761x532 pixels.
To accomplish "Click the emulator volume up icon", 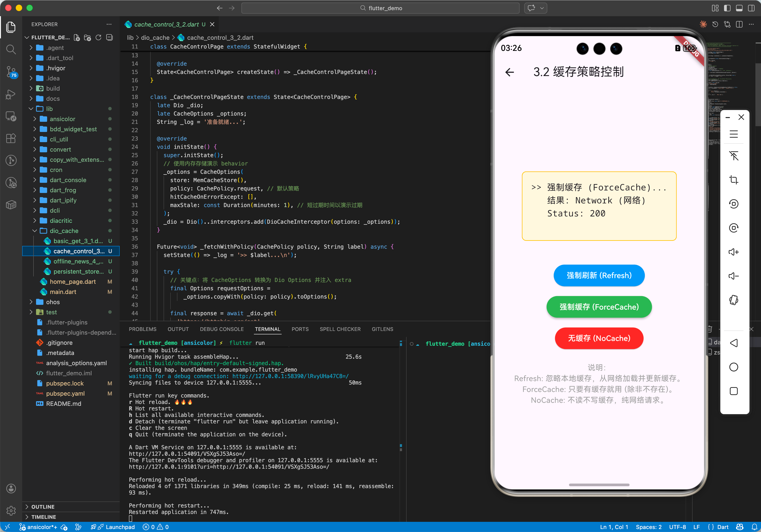I will (734, 252).
